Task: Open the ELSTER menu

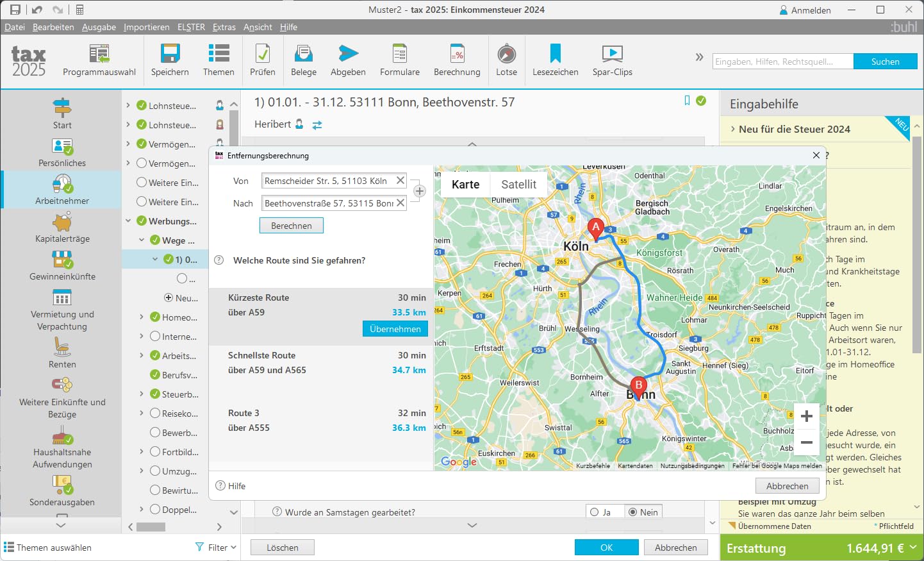Action: [191, 27]
